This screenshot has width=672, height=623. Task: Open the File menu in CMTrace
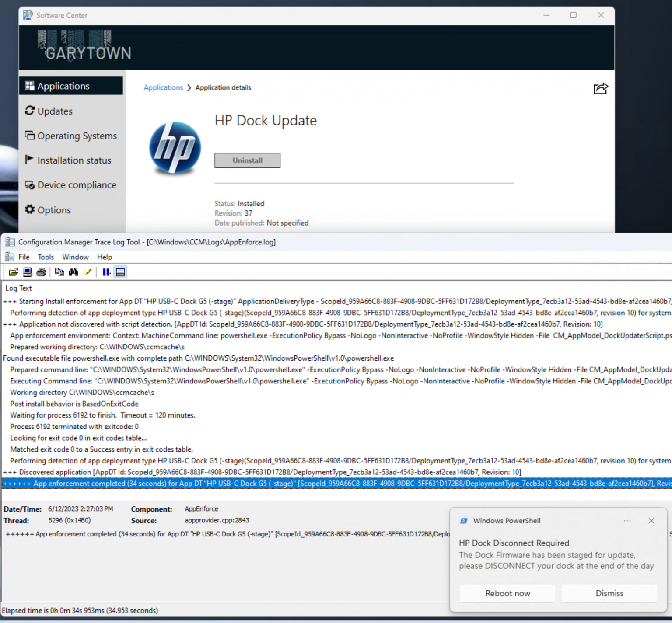pos(24,257)
